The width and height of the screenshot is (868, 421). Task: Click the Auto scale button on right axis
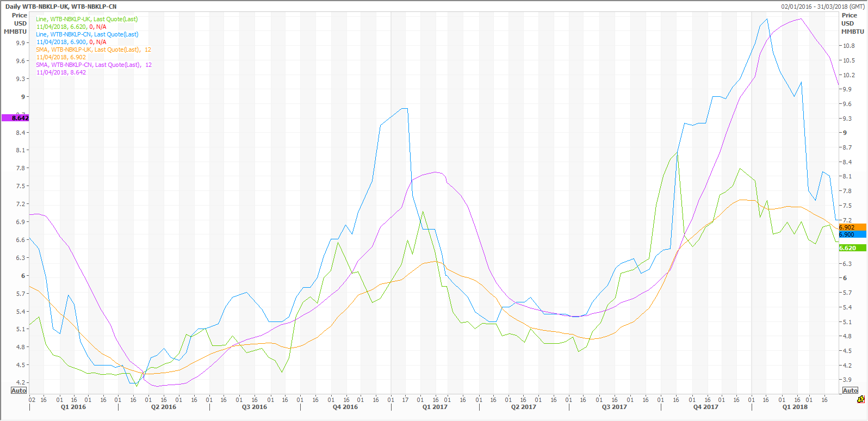(850, 391)
